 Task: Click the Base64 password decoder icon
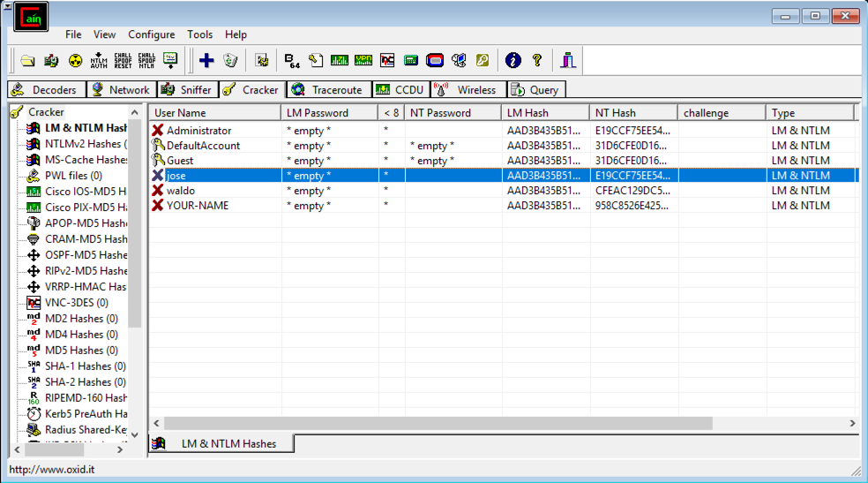[x=293, y=60]
